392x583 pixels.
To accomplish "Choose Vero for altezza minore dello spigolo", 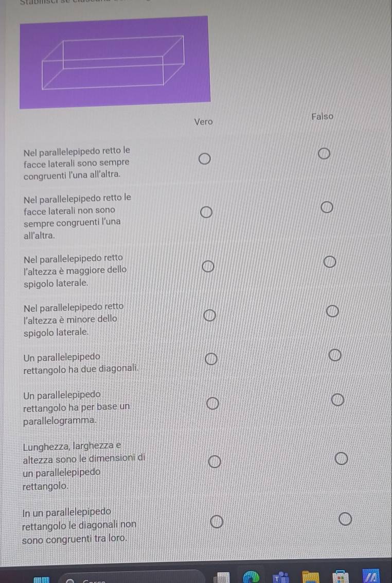I will click(209, 315).
